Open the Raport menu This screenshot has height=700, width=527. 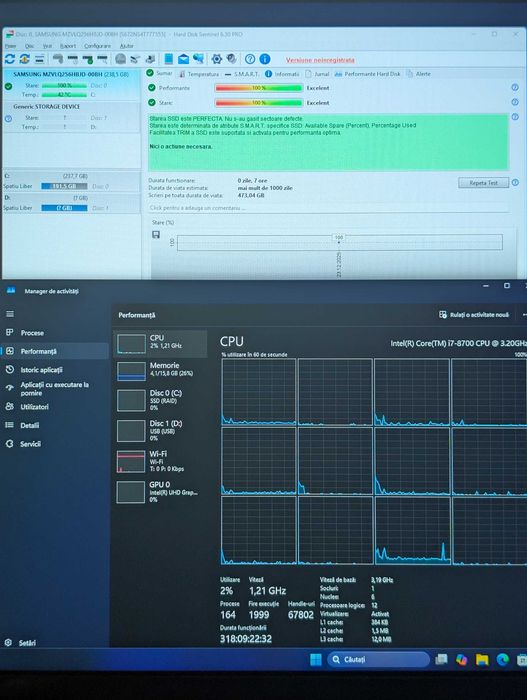68,46
